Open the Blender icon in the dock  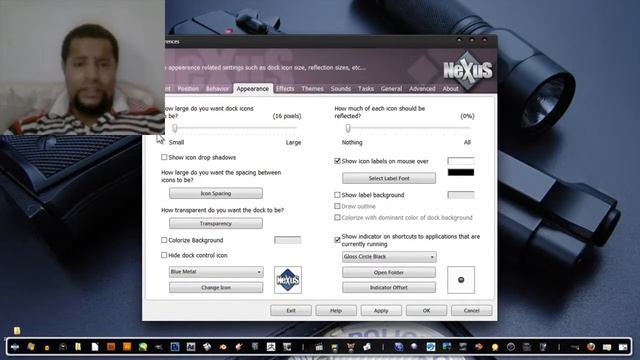[x=223, y=347]
